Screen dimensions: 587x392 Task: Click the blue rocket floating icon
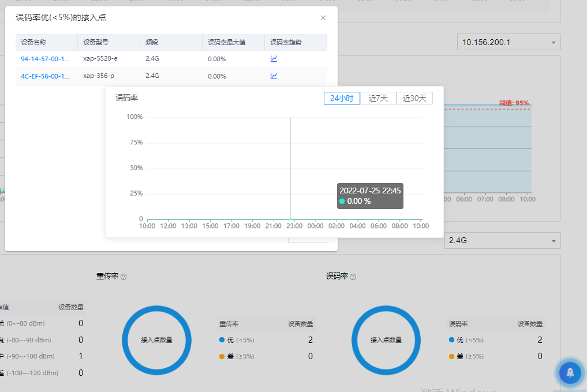point(570,373)
